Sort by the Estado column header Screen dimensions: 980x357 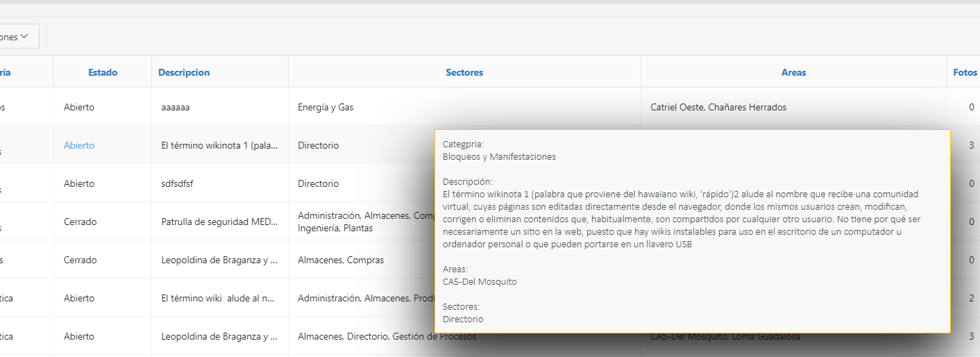coord(103,72)
